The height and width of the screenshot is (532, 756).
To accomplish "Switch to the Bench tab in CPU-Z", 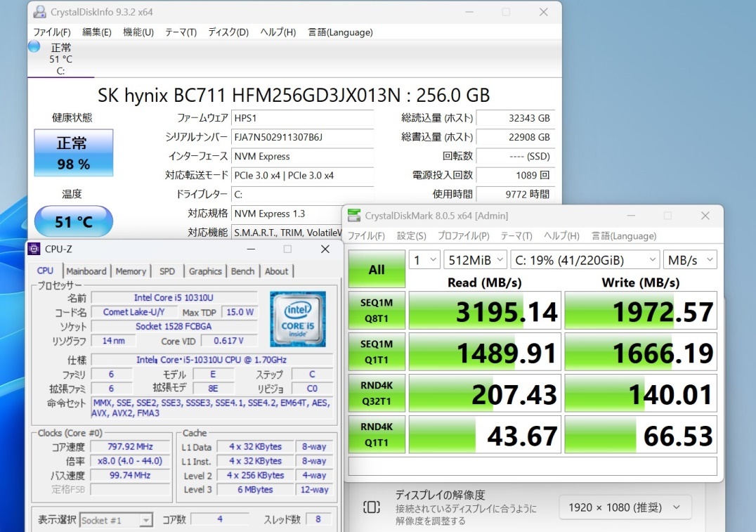I will (x=242, y=271).
